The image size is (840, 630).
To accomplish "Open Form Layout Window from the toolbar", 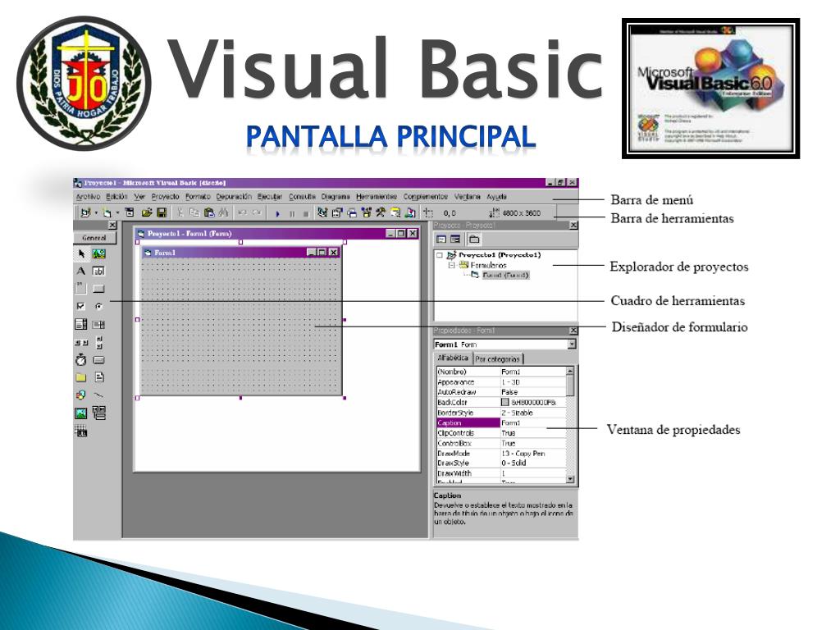I will tap(352, 212).
